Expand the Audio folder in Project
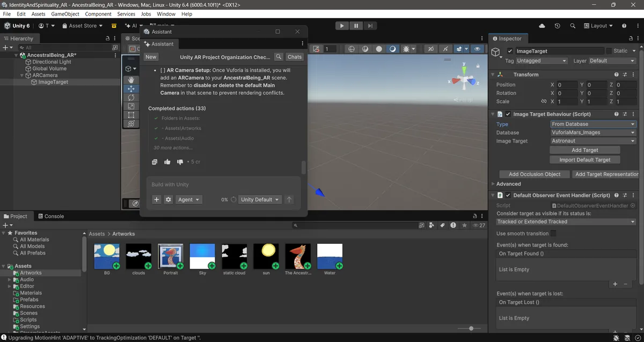 click(x=9, y=280)
